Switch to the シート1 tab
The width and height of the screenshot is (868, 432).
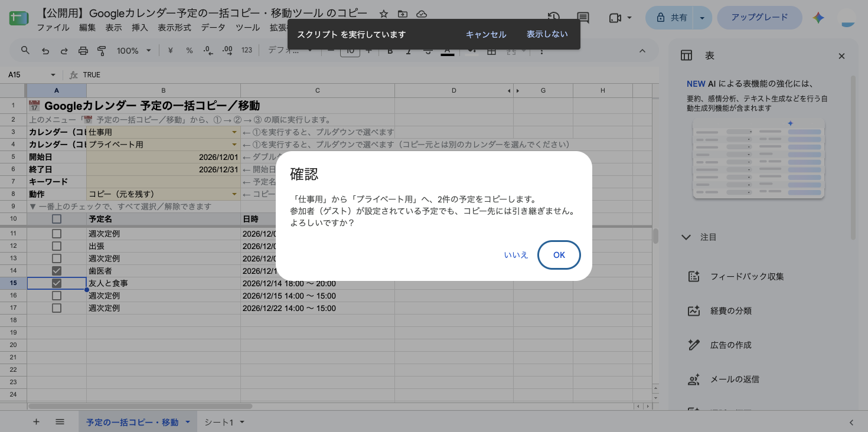pos(224,422)
